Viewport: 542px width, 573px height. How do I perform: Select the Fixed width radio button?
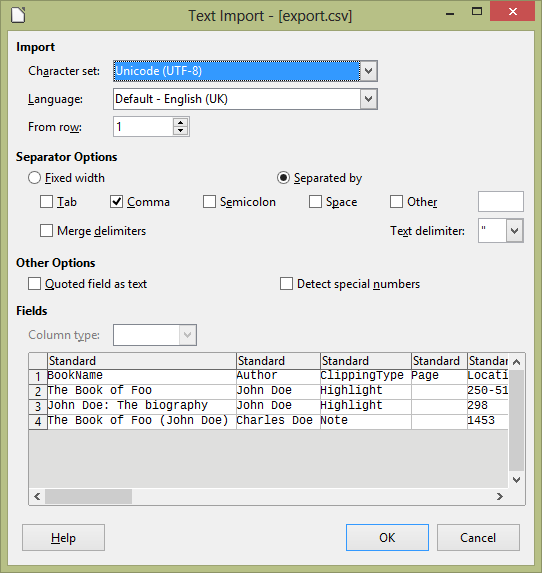click(34, 178)
